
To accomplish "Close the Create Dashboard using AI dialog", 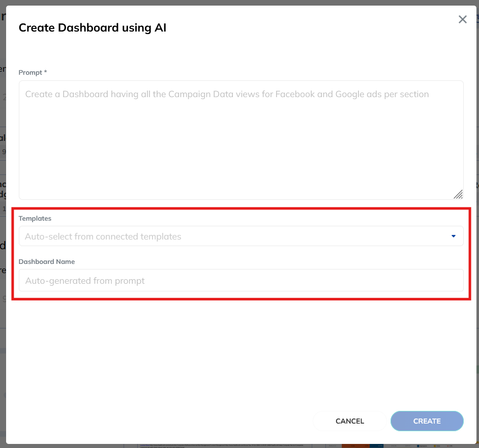I will coord(463,19).
